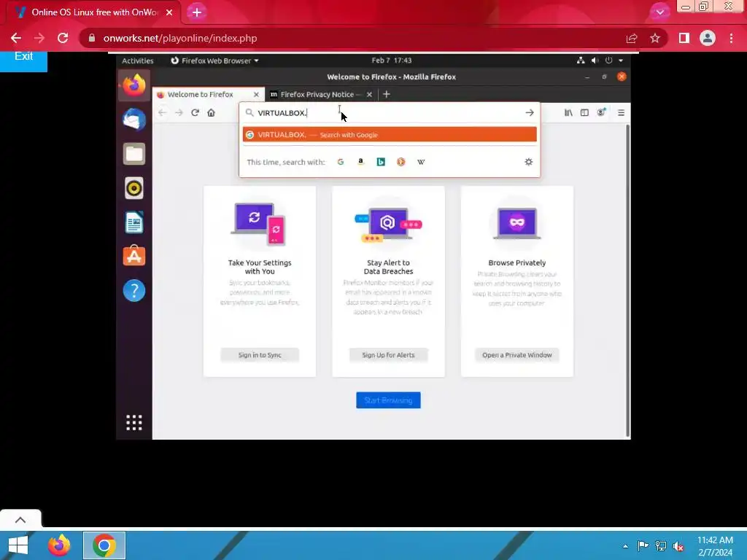
Task: Open Firefox Web Browser app menu
Action: coord(214,61)
